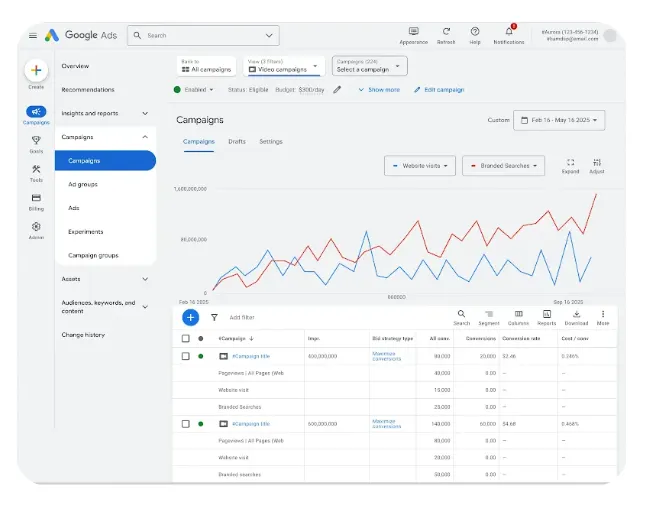
Task: Open the Video campaigns view dropdown
Action: tap(284, 66)
